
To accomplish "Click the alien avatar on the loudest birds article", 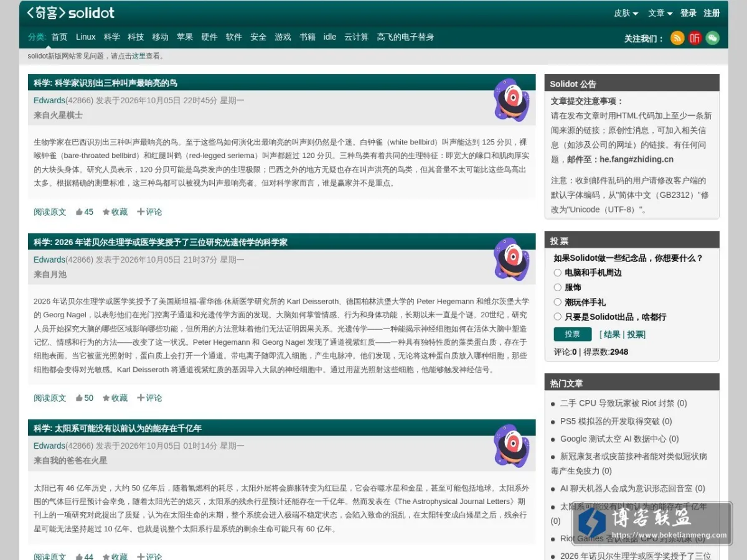I will tap(512, 100).
